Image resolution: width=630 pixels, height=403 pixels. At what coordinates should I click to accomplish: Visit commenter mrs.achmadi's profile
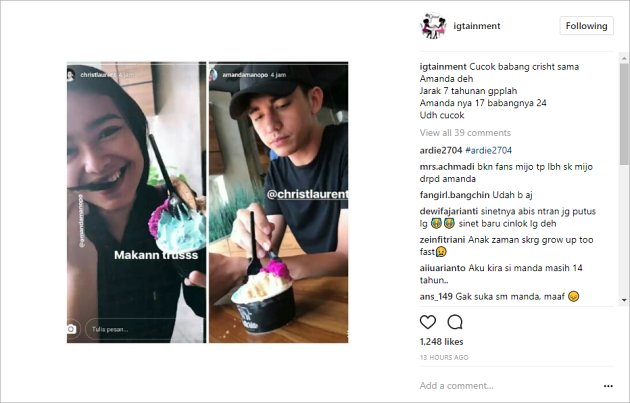pos(447,166)
